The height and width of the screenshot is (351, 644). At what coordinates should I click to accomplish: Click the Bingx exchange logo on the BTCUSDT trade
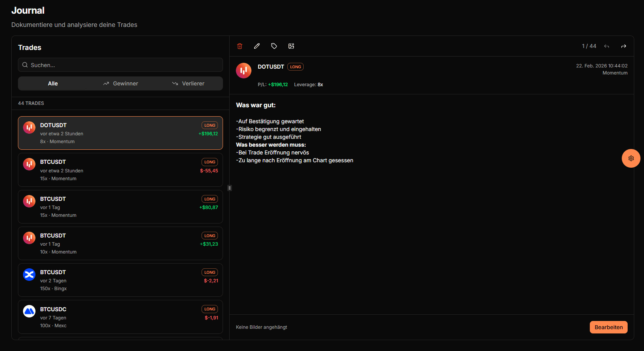click(x=29, y=275)
